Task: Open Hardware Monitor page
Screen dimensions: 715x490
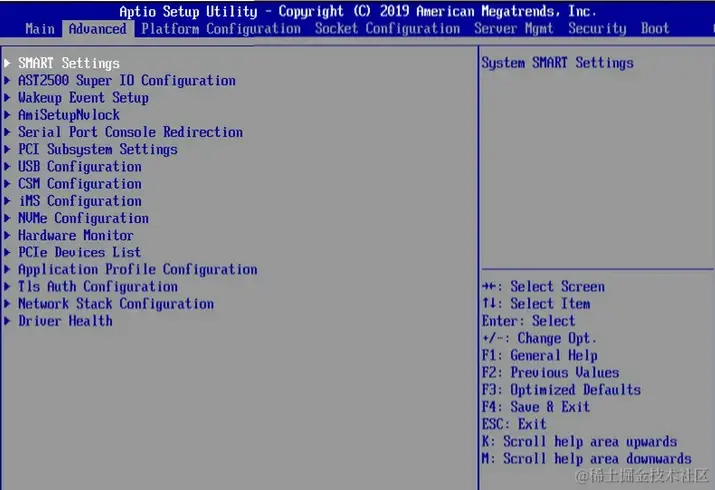Action: coord(76,235)
